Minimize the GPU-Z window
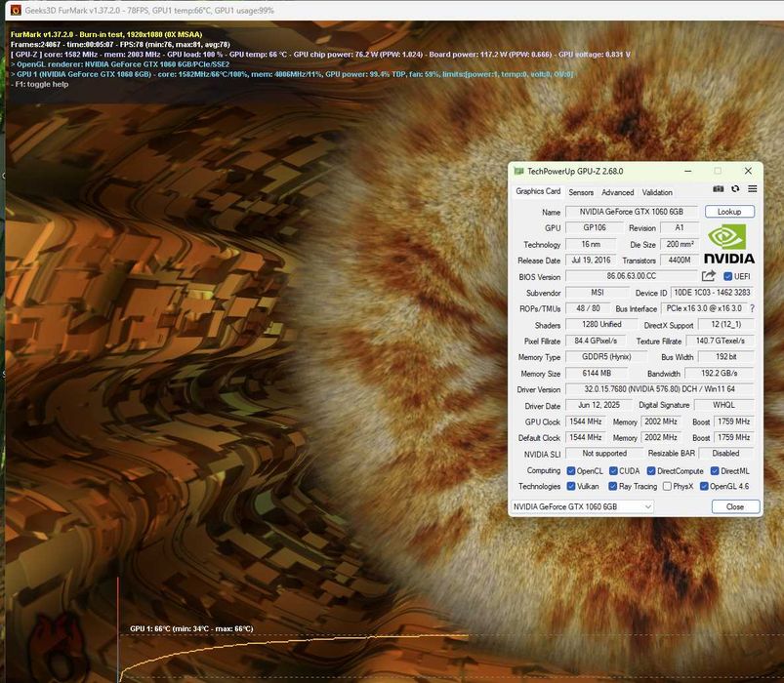Image resolution: width=784 pixels, height=683 pixels. tap(688, 171)
